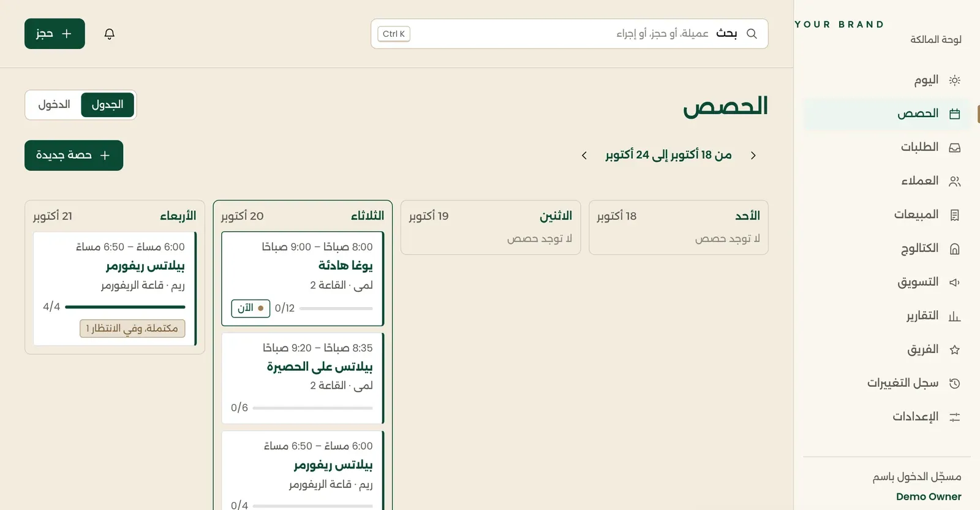Click the حجز button
The height and width of the screenshot is (510, 980).
pyautogui.click(x=55, y=34)
